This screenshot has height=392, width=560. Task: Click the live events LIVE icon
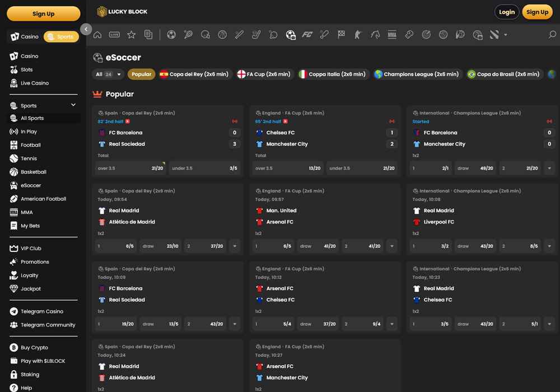click(x=114, y=34)
